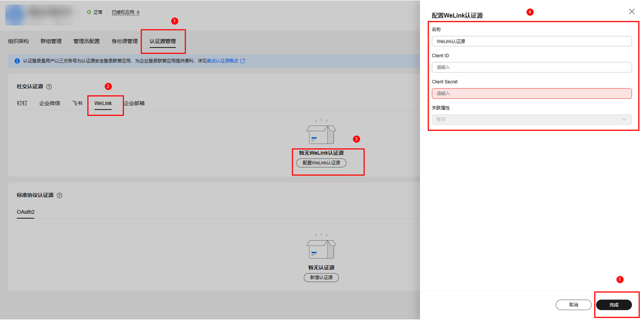Viewport: 644px width, 323px height.
Task: Focus the Client Secret input field
Action: (x=532, y=93)
